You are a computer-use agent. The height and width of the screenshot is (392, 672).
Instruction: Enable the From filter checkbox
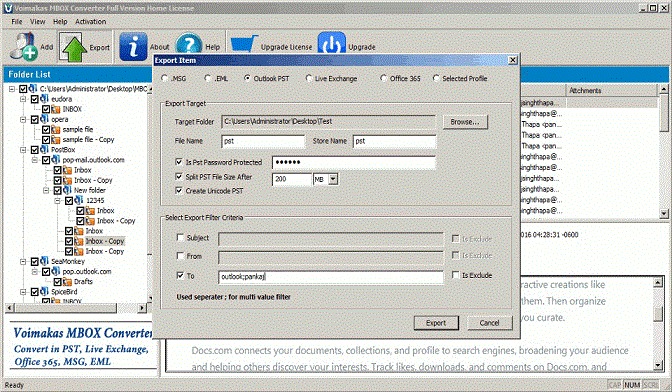pyautogui.click(x=180, y=256)
